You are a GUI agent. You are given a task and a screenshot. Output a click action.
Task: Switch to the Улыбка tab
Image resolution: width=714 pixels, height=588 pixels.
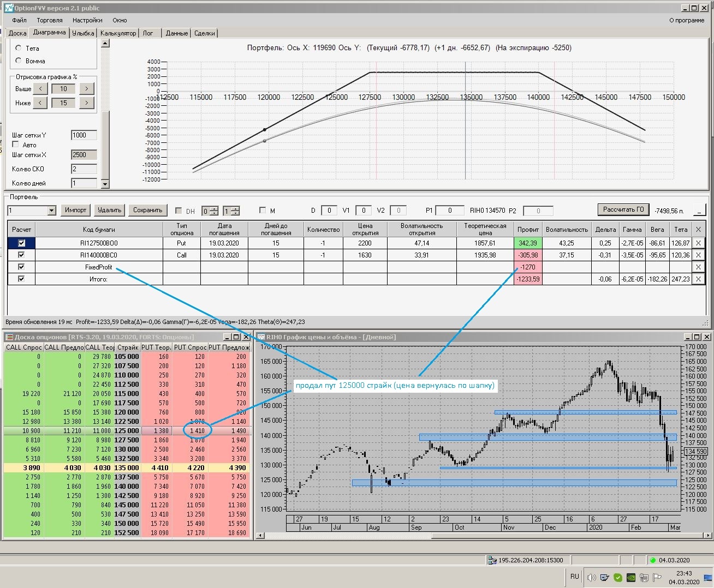[83, 33]
